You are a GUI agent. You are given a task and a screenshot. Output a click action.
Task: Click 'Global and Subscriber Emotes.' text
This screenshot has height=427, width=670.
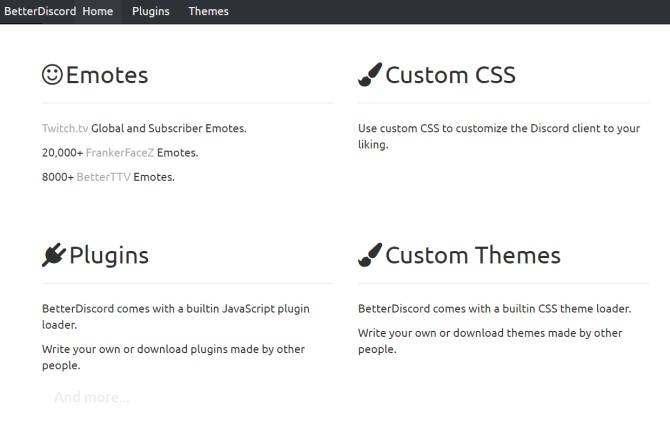169,128
